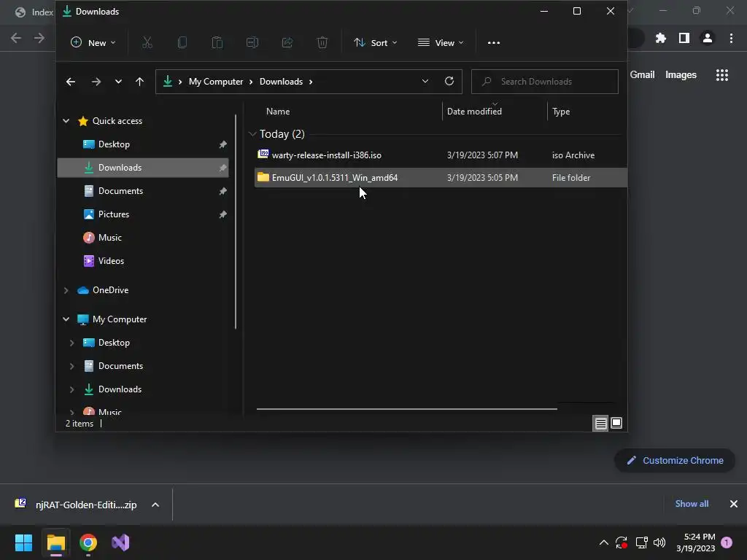Open the New item dropdown

pos(93,43)
